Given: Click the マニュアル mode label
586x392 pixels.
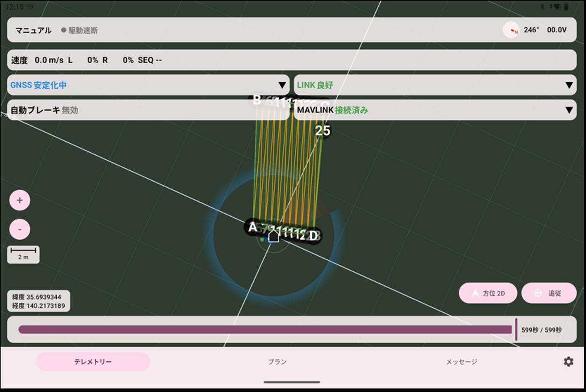Looking at the screenshot, I should click(x=33, y=31).
